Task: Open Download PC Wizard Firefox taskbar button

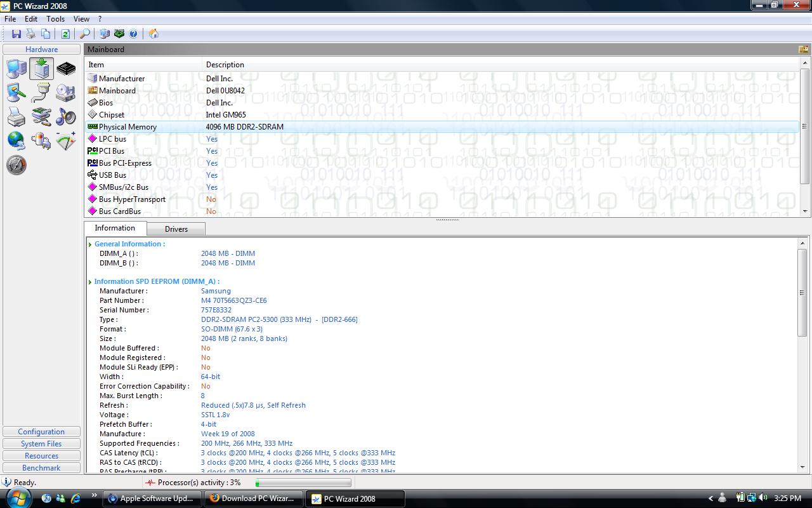Action: coord(254,498)
